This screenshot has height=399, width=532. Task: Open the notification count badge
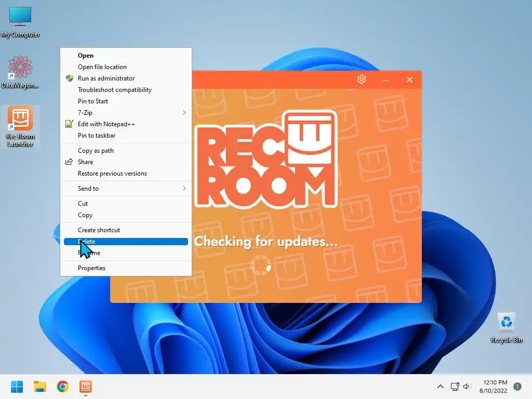coord(517,387)
